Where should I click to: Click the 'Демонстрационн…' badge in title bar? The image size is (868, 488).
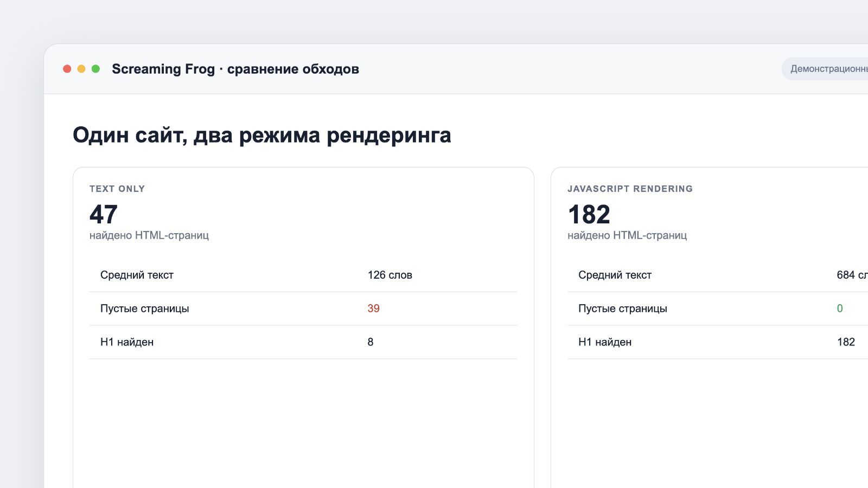pyautogui.click(x=825, y=69)
